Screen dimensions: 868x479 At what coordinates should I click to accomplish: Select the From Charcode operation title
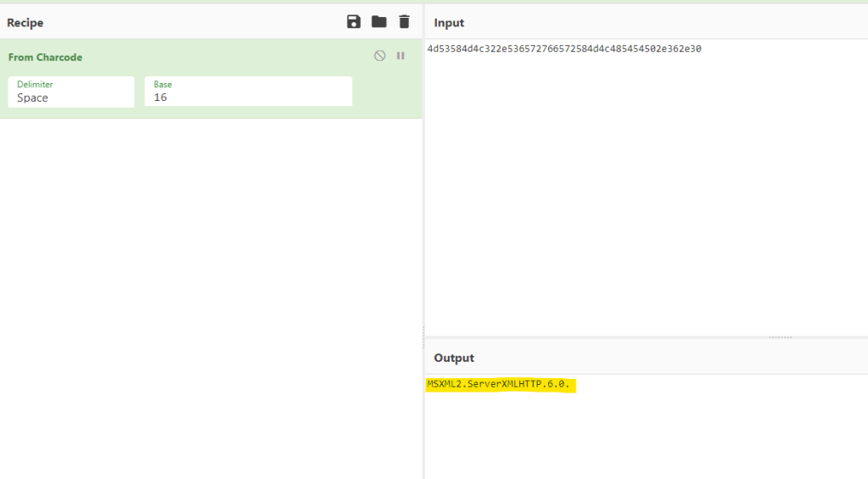point(45,58)
